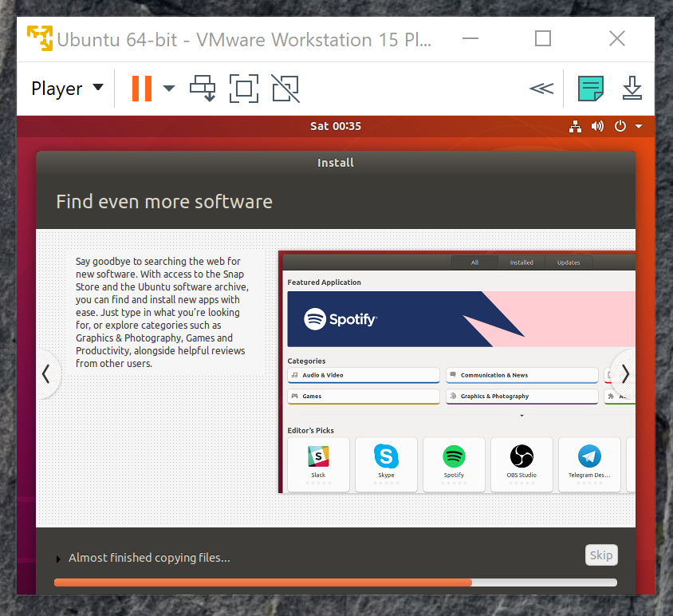Open the power icon in Ubuntu panel
The image size is (673, 616).
click(x=620, y=126)
